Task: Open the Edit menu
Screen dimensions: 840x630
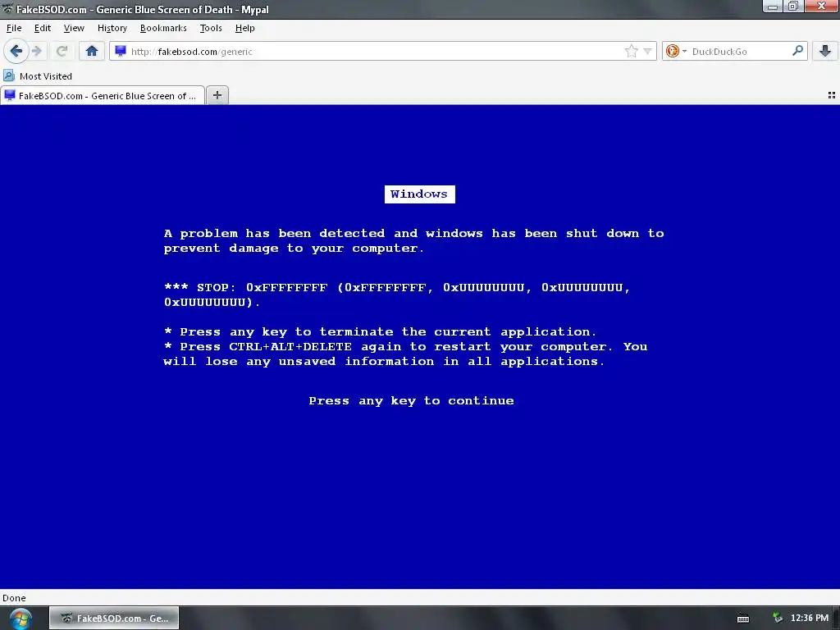Action: 43,28
